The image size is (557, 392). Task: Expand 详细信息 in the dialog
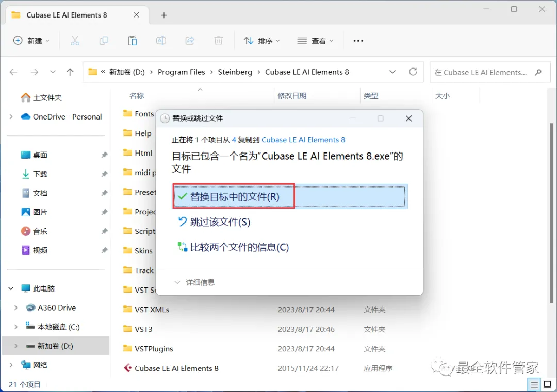[x=194, y=282]
